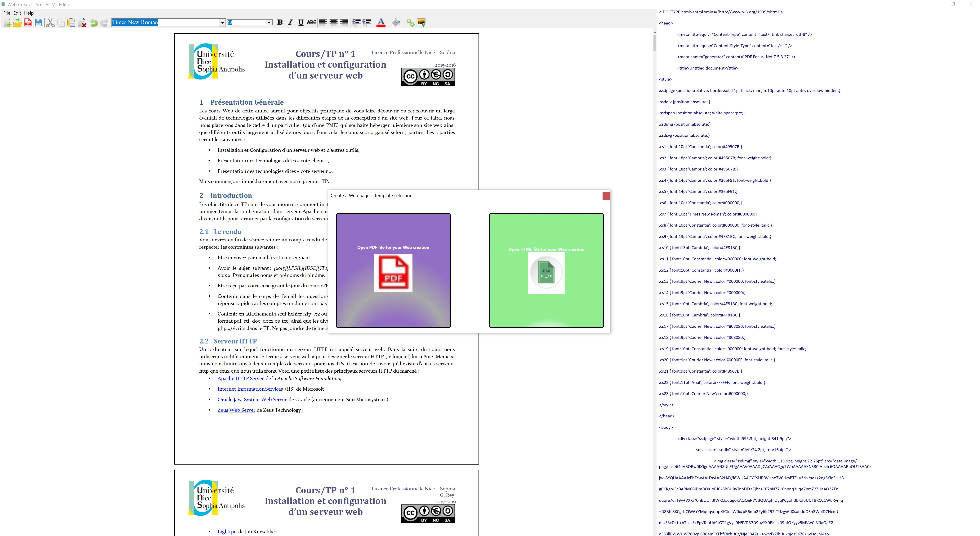This screenshot has height=536, width=980.
Task: Choose Open PDF file template
Action: pyautogui.click(x=393, y=270)
